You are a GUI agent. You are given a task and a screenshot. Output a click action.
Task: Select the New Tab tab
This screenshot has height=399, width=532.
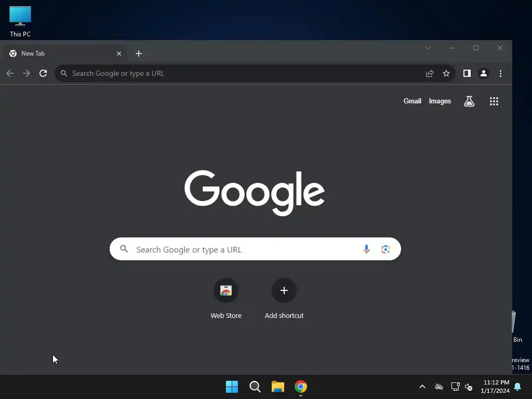(64, 54)
